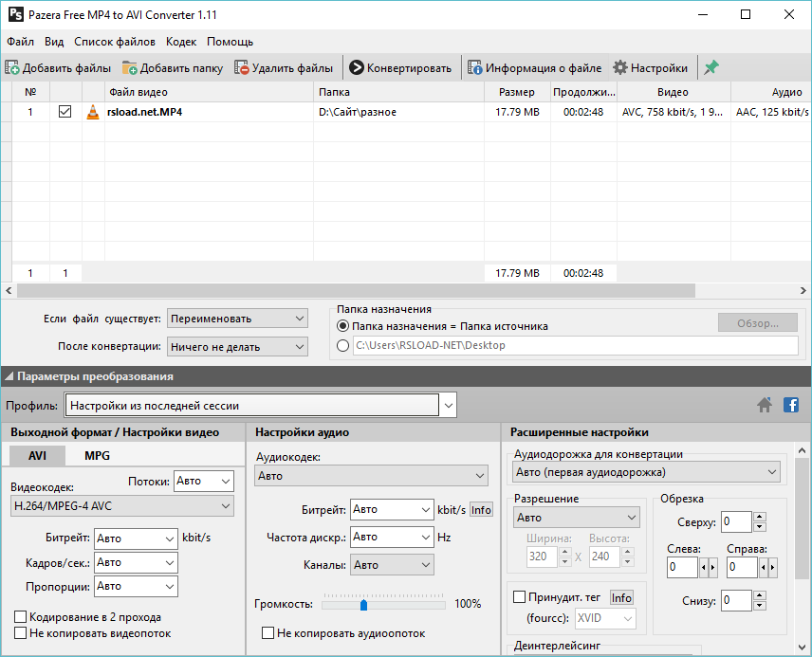Tick Не копировать аудиопоток checkbox
Screen dimensions: 812x657
click(x=268, y=633)
